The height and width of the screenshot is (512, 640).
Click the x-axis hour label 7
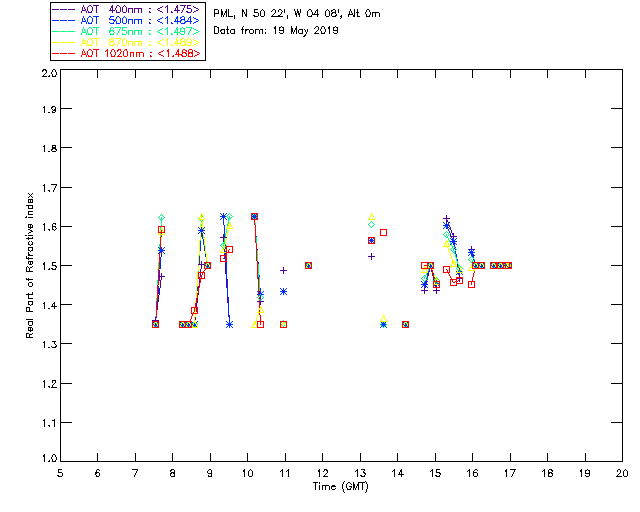coord(135,473)
